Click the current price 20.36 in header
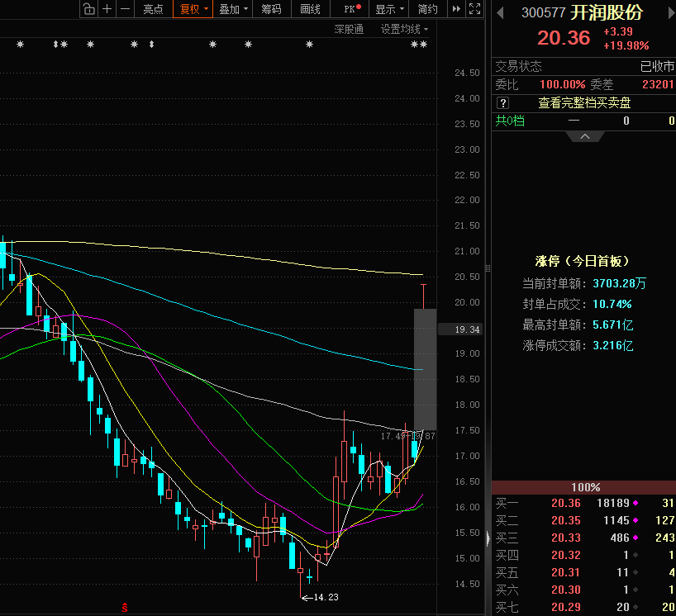Viewport: 676px width, 616px height. pos(564,38)
